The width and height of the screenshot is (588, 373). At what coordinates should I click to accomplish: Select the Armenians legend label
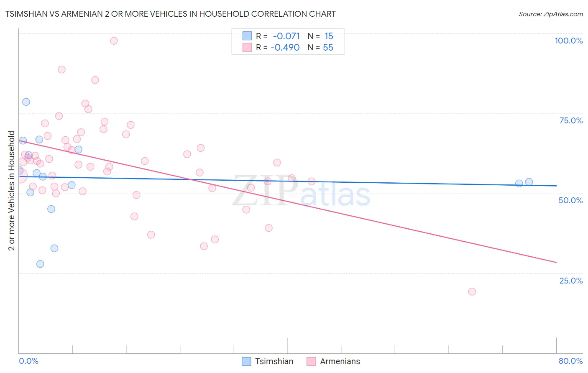pos(340,361)
